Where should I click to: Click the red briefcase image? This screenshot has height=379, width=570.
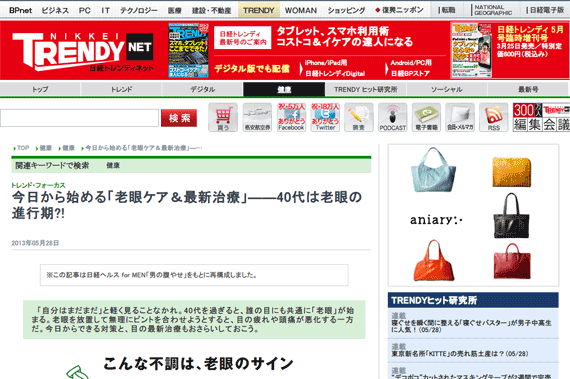pos(512,261)
